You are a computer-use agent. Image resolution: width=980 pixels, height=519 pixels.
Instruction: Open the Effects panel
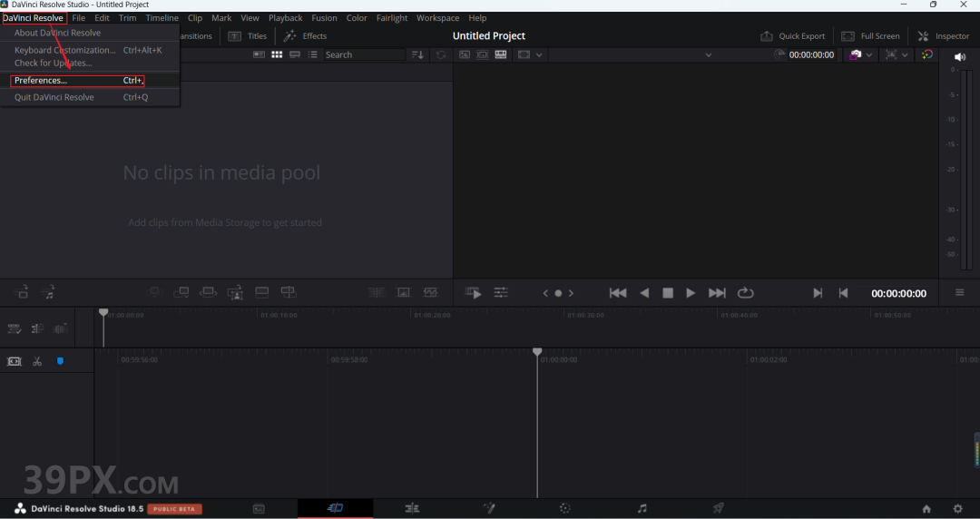[305, 36]
